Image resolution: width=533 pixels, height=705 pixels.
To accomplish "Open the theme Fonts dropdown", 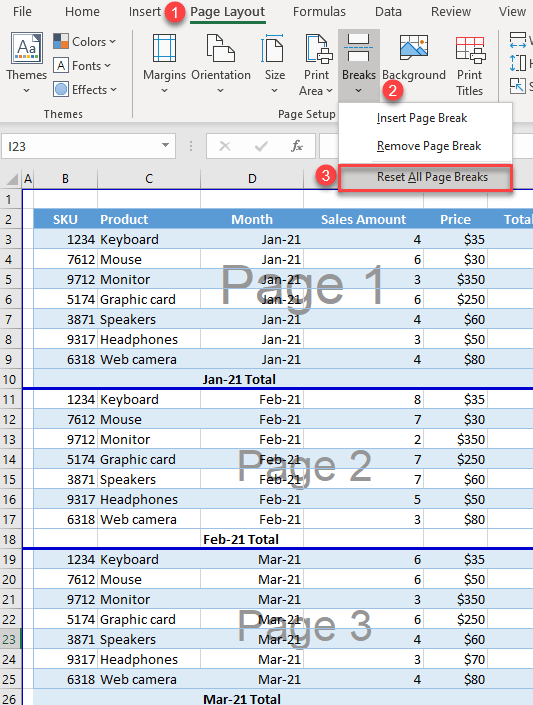I will 82,66.
